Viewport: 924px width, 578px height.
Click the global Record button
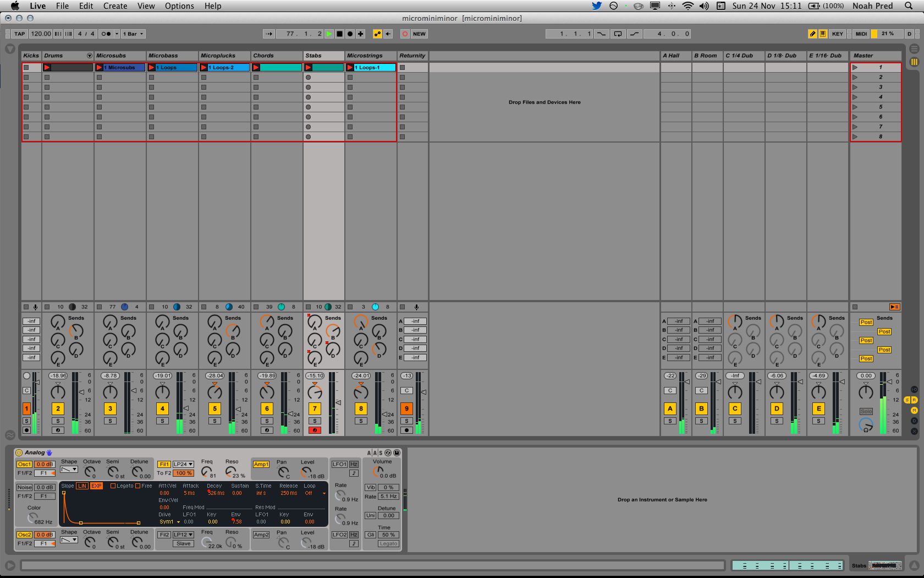click(350, 34)
